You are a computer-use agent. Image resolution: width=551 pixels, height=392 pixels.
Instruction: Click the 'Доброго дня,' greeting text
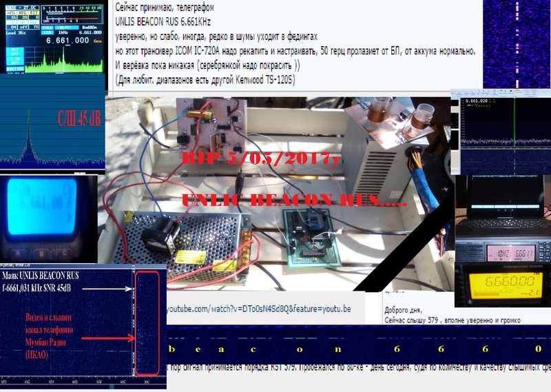403,310
